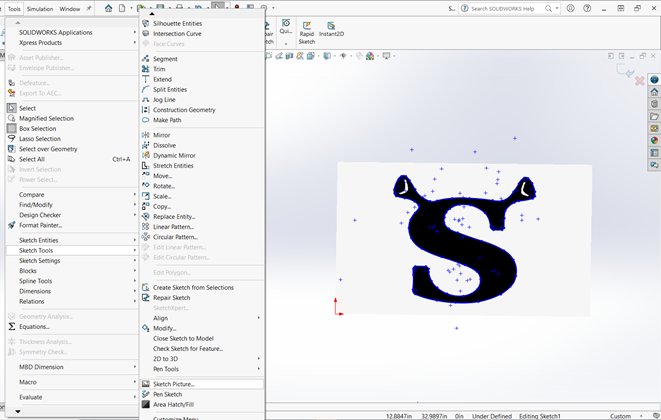Open the Dimensions submenu

click(72, 291)
